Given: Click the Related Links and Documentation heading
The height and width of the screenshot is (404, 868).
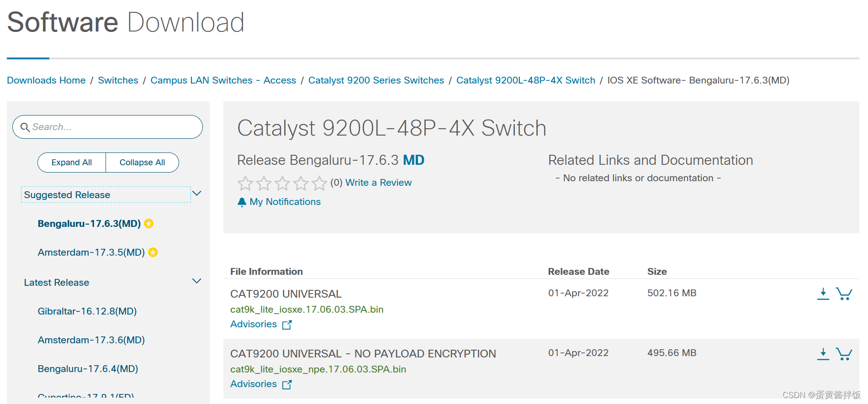Looking at the screenshot, I should [x=651, y=160].
